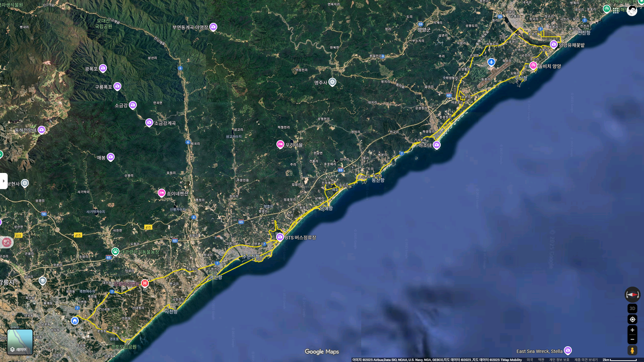Open the 레이어 layers thumbnail
Viewport: 644px width, 362px height.
20,342
